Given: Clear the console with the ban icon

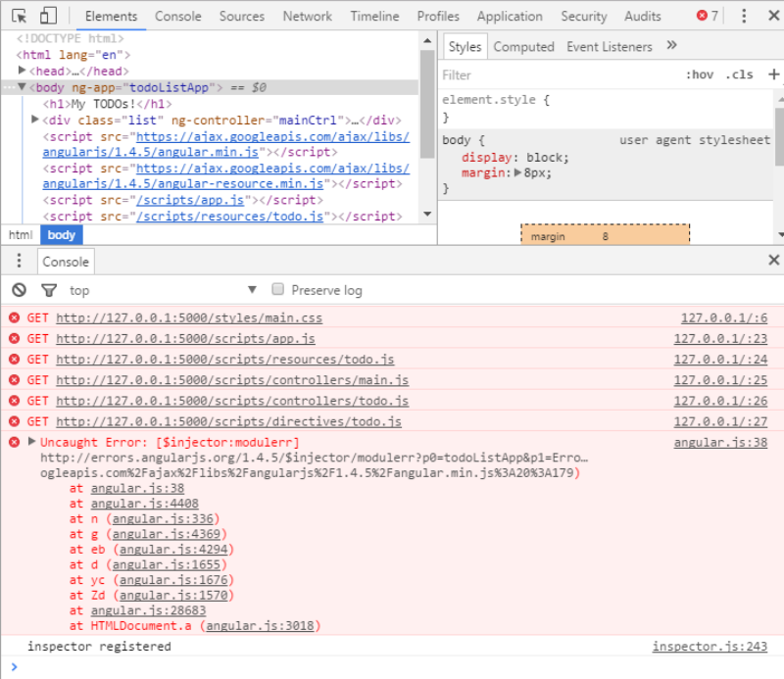Looking at the screenshot, I should pyautogui.click(x=19, y=290).
